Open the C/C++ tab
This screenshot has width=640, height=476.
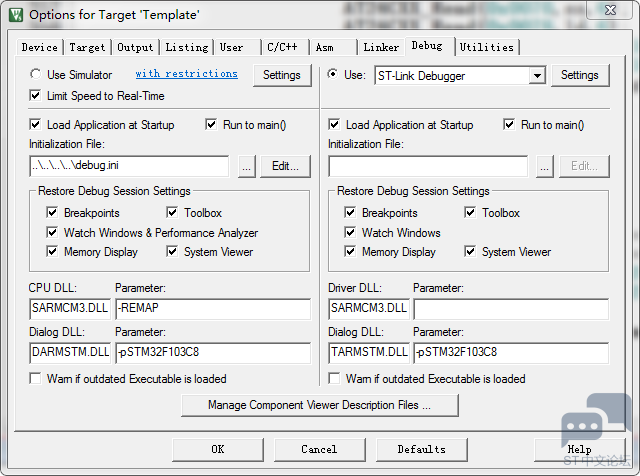click(x=281, y=47)
